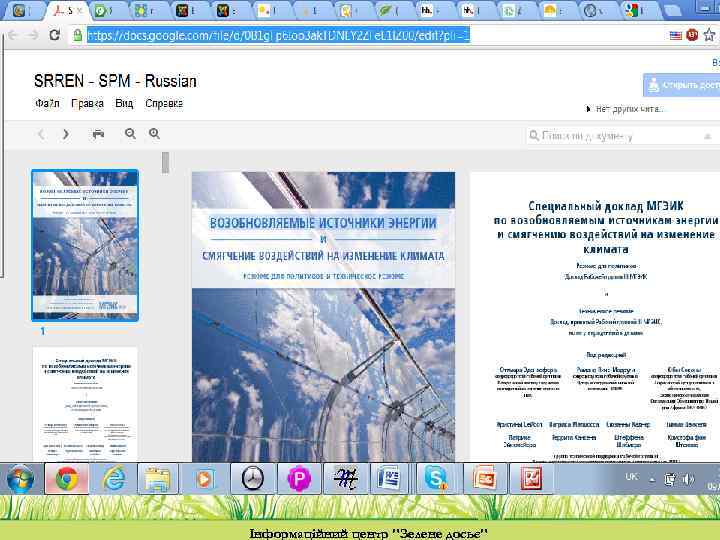Click the blue share access button
This screenshot has width=720, height=540.
tap(681, 85)
